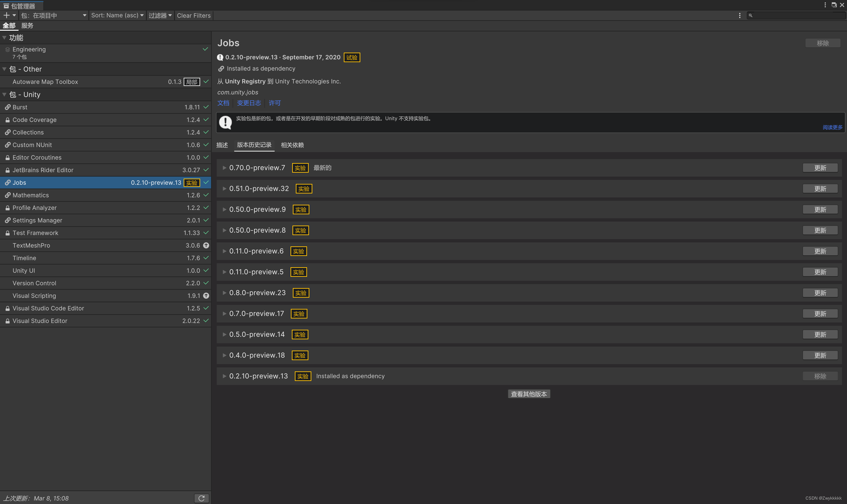
Task: Switch to the 服务 tab
Action: [x=27, y=25]
